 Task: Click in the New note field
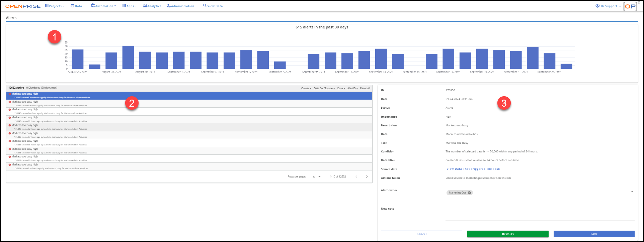point(540,214)
